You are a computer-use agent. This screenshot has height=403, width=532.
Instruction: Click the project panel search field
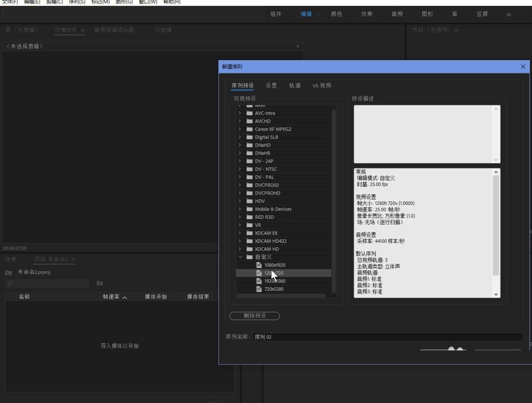click(47, 283)
